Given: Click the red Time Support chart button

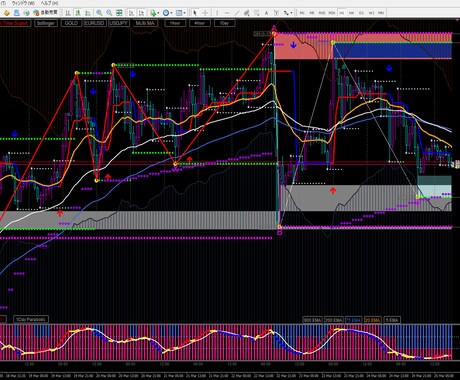Looking at the screenshot, I should [15, 23].
